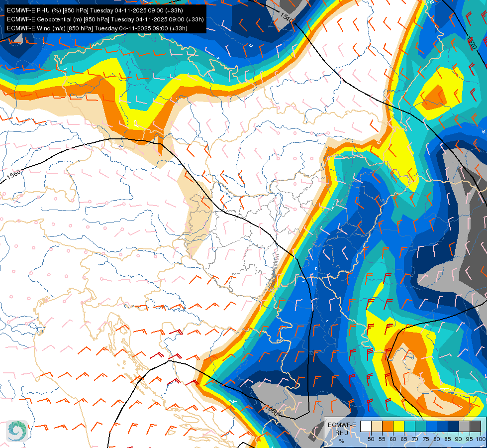Click the ECMWF-E Geopotential title line

tap(105, 19)
